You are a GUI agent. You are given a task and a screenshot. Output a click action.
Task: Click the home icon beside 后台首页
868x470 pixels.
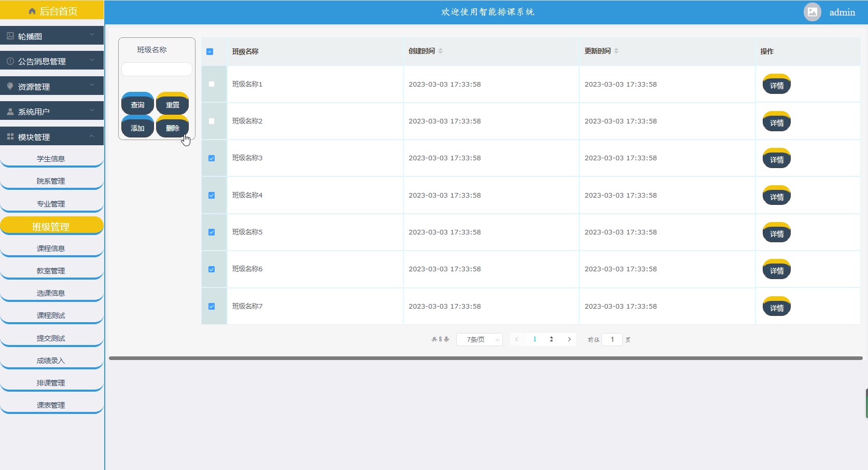(32, 11)
